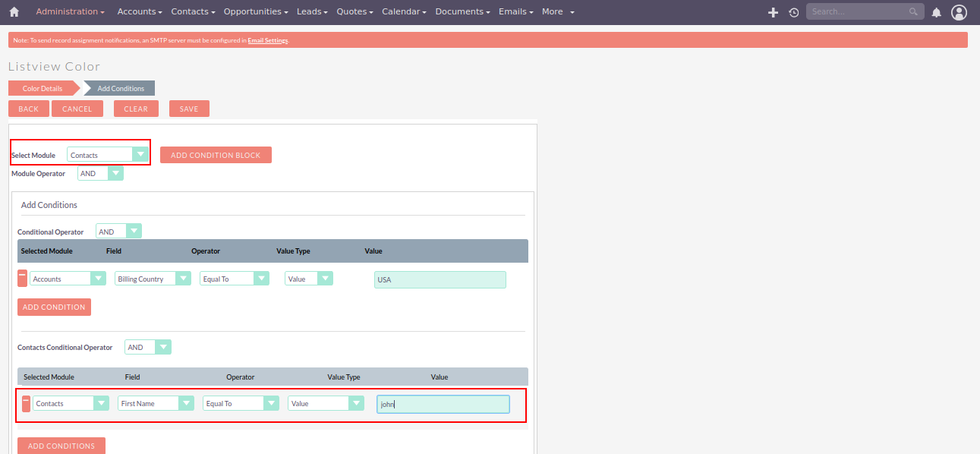Switch to the Color Details step
This screenshot has height=454, width=980.
pos(43,89)
